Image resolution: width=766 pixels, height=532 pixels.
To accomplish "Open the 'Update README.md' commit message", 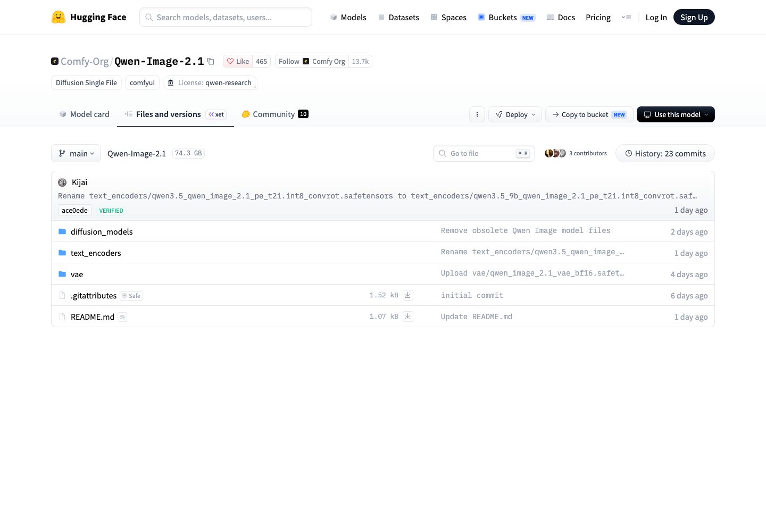I will coord(476,317).
